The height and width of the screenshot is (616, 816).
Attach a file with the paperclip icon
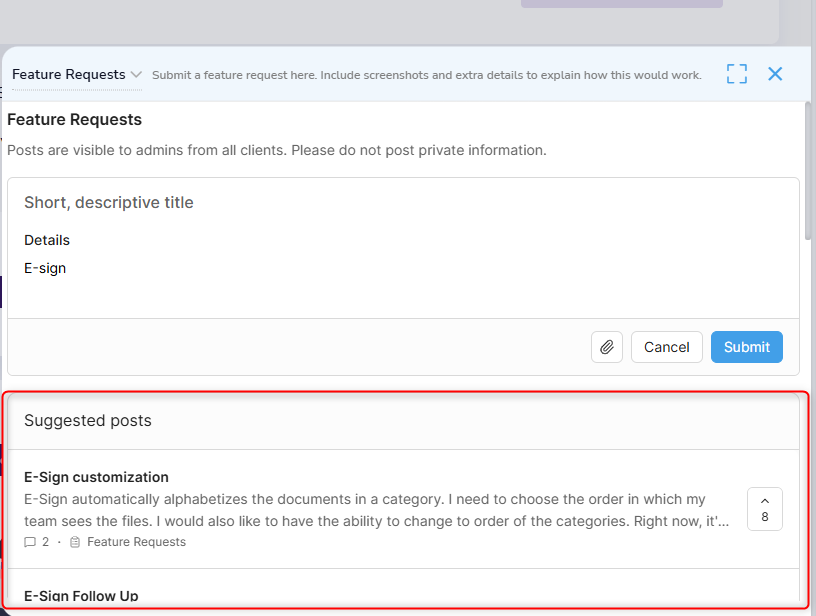coord(606,347)
